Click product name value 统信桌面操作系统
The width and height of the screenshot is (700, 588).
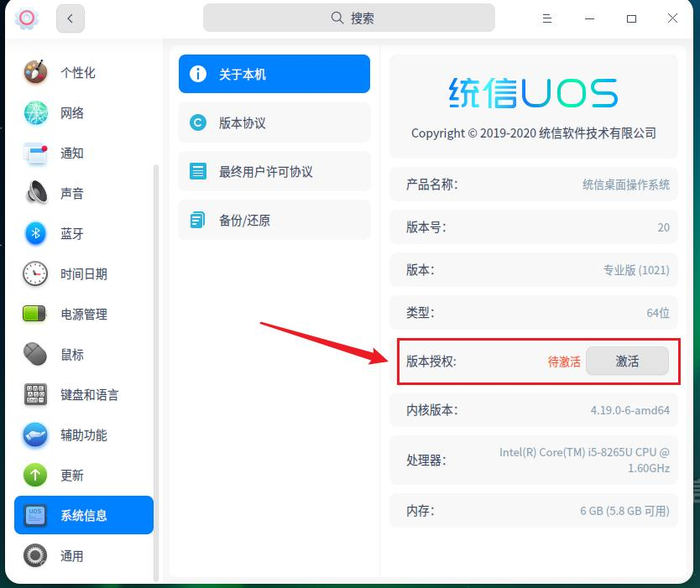[626, 184]
